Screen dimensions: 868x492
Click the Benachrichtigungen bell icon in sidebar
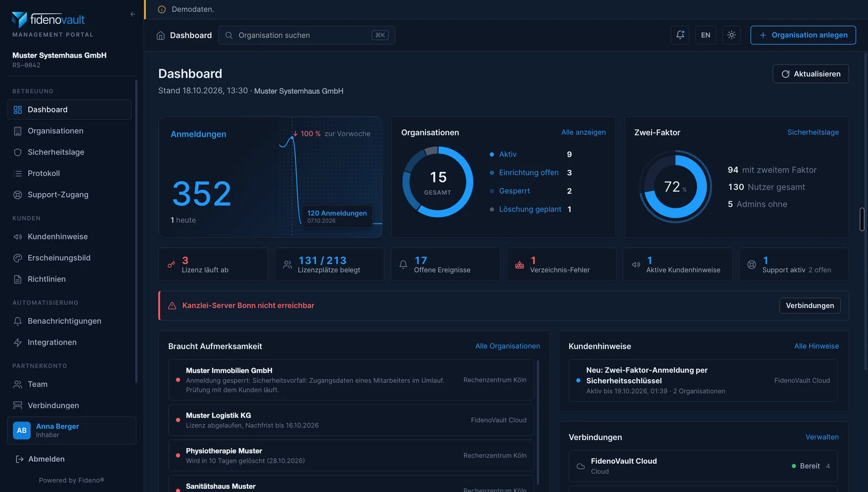[17, 321]
